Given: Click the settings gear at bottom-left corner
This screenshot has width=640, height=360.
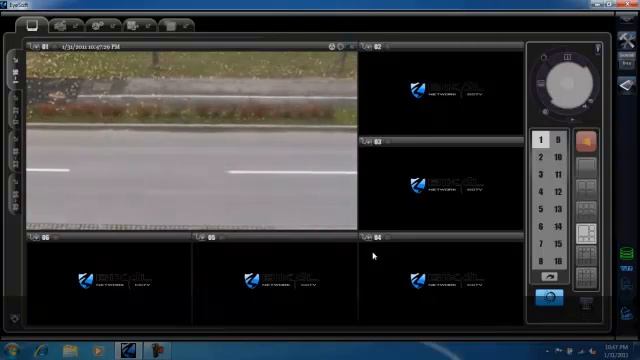Looking at the screenshot, I should click(x=15, y=318).
